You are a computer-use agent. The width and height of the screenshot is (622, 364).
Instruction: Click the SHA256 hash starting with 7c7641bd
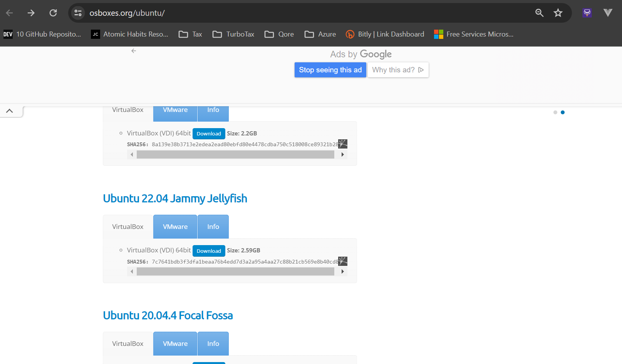245,262
